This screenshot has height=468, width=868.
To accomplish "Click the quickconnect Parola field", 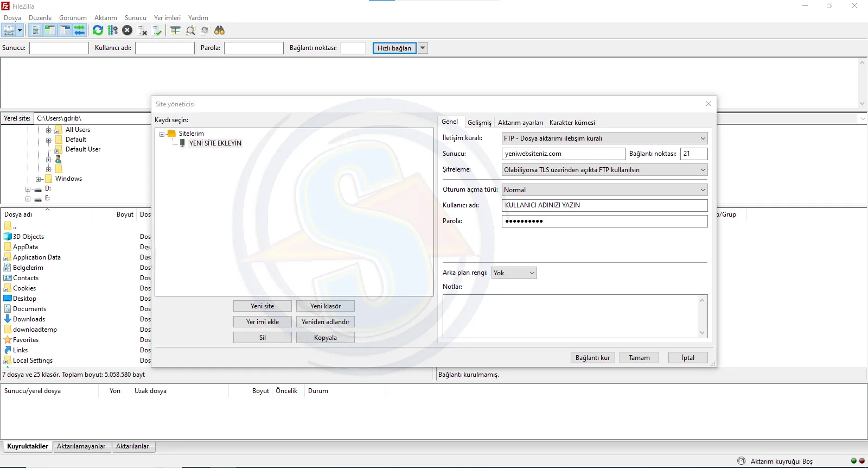I will click(254, 48).
